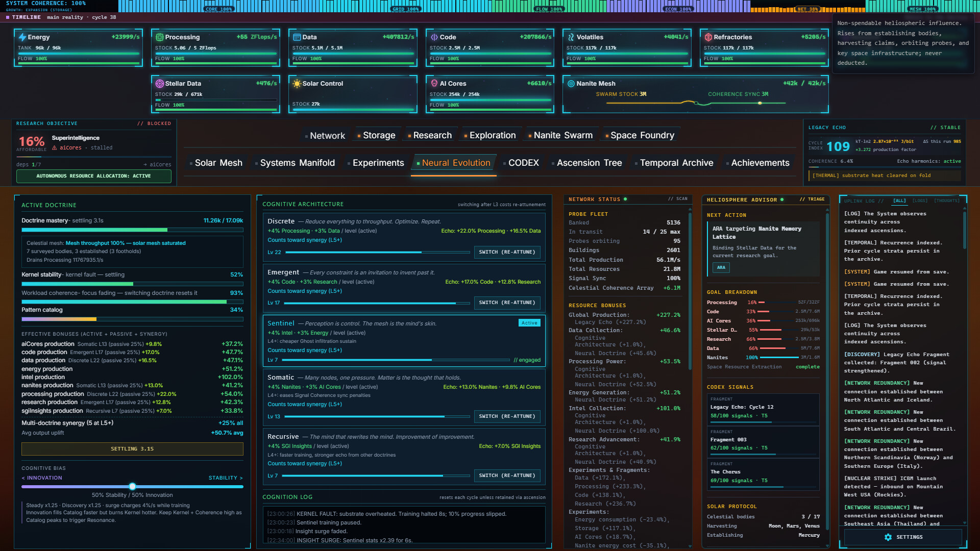This screenshot has width=980, height=551.
Task: Click the AI Cores icon
Action: click(434, 83)
